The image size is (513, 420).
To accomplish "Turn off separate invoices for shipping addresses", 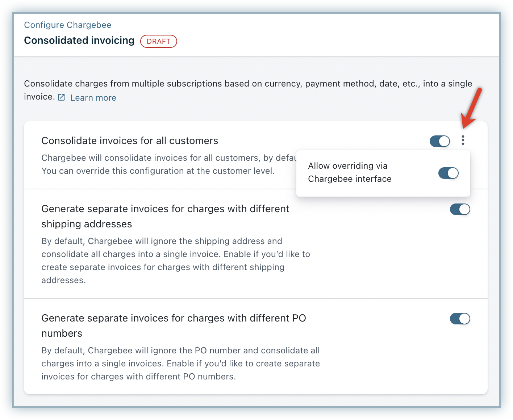I will (460, 209).
